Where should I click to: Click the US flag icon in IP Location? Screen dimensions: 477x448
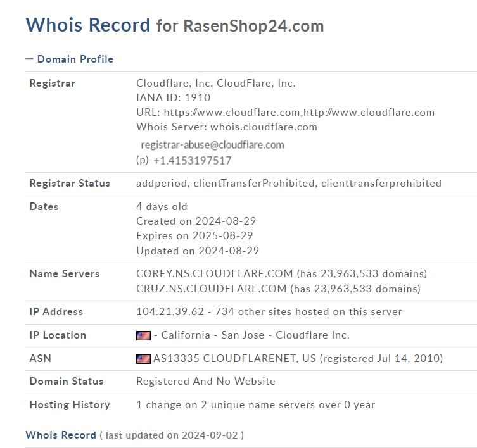tap(143, 335)
